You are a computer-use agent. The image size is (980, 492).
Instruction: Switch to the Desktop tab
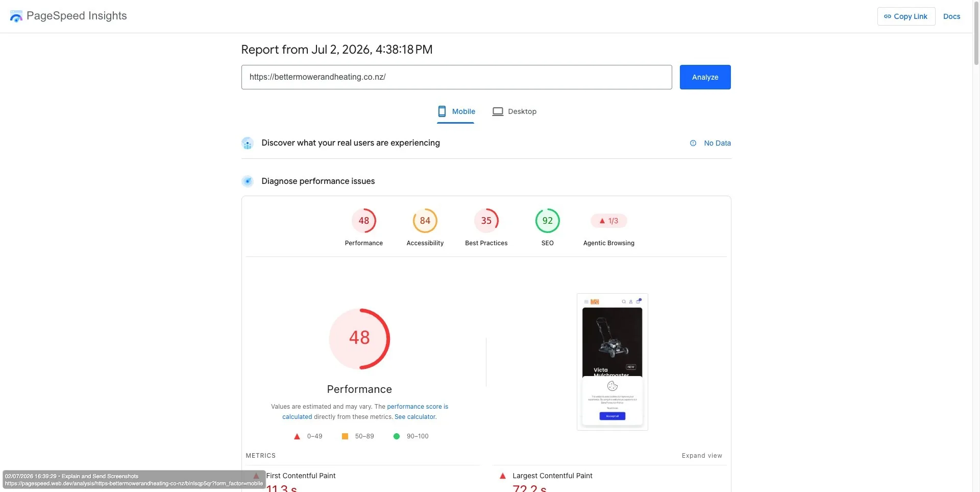coord(514,111)
